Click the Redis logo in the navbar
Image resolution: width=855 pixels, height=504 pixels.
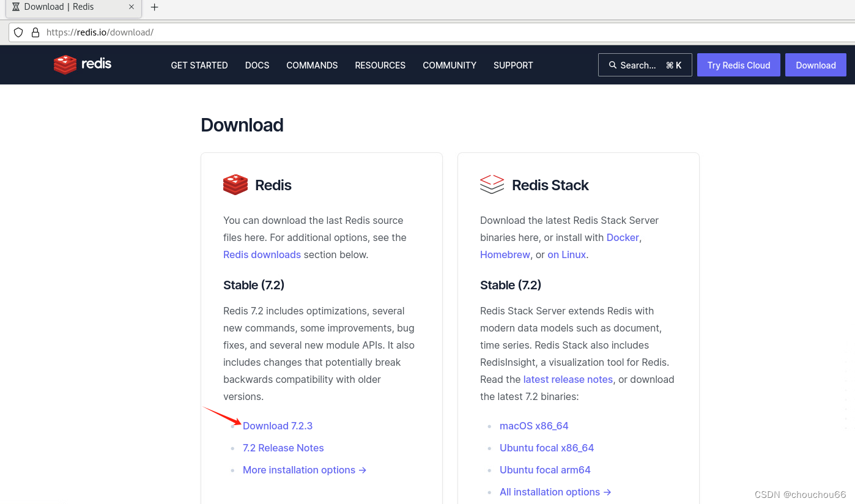pos(83,64)
